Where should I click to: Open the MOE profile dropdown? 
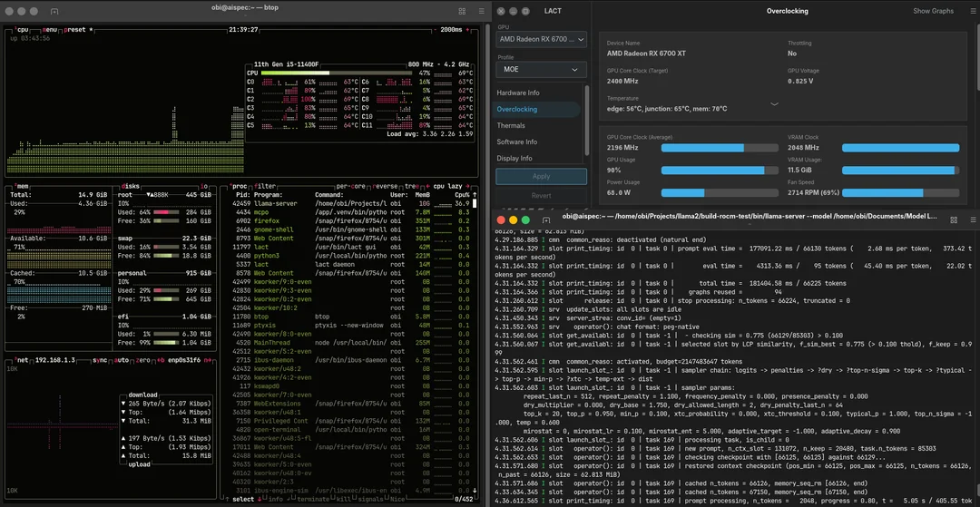coord(541,69)
